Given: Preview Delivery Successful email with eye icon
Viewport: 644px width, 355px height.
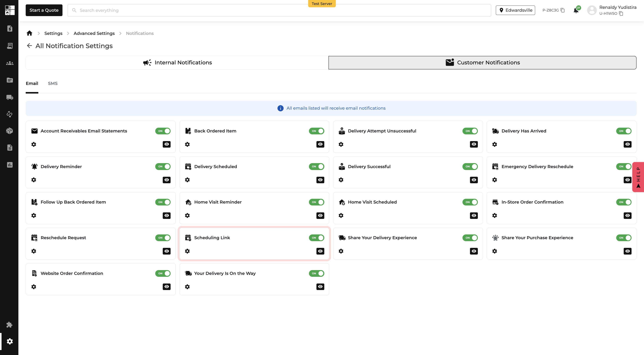Looking at the screenshot, I should tap(474, 180).
